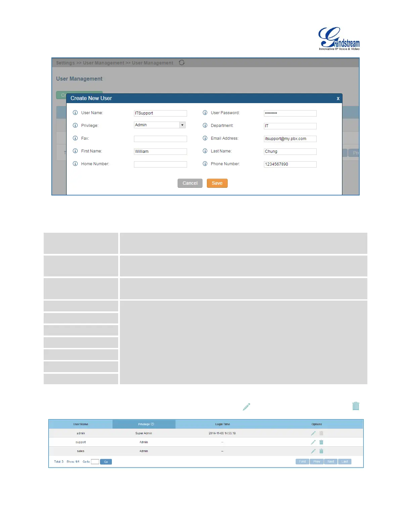Open the Privilege dropdown showing Admin
This screenshot has height=532, width=411.
tap(160, 125)
